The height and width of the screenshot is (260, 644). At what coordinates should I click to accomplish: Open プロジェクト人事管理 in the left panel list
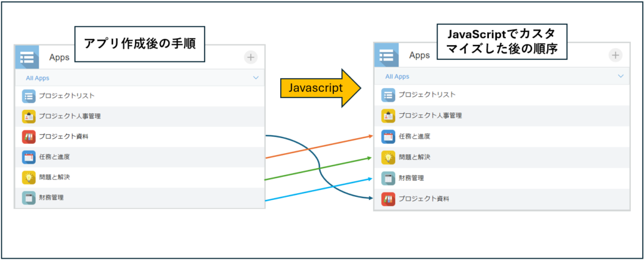(70, 116)
